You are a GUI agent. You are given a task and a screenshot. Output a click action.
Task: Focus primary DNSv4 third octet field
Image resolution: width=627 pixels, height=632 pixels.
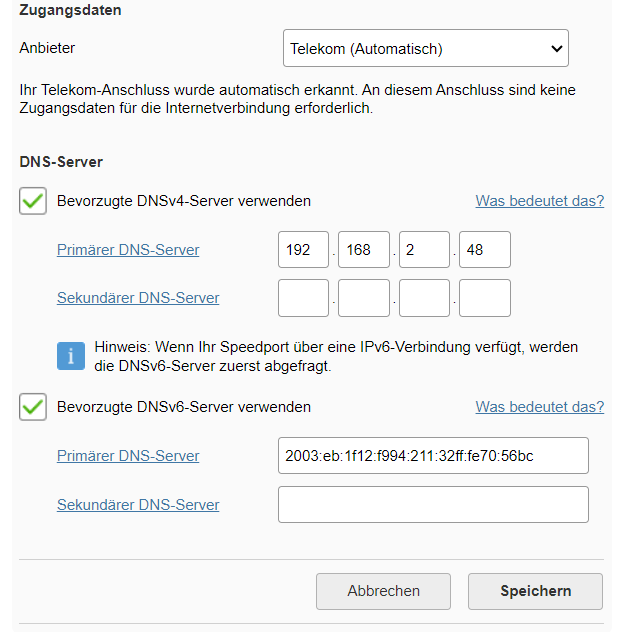click(424, 250)
